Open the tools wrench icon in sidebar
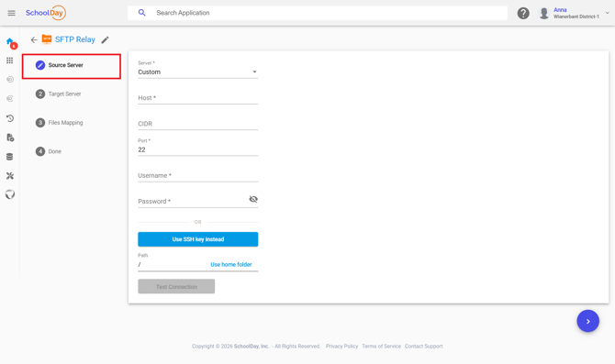This screenshot has height=364, width=615. (10, 175)
